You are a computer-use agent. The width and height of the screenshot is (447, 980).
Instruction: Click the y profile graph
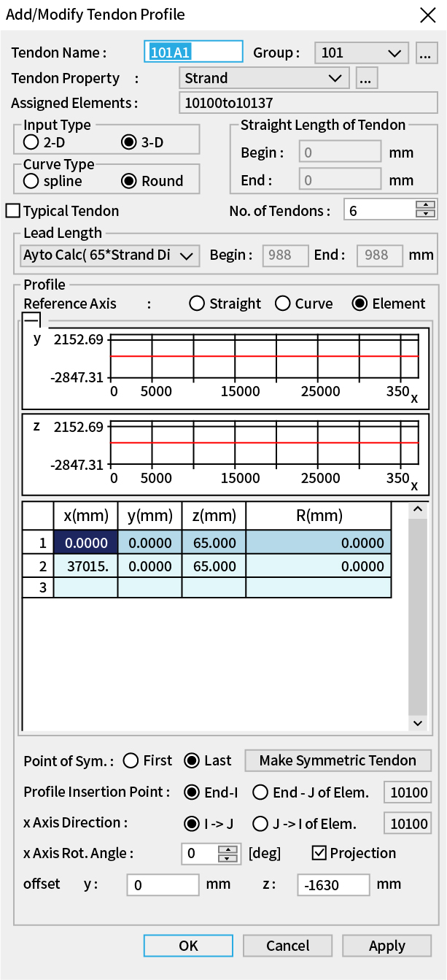pyautogui.click(x=225, y=369)
